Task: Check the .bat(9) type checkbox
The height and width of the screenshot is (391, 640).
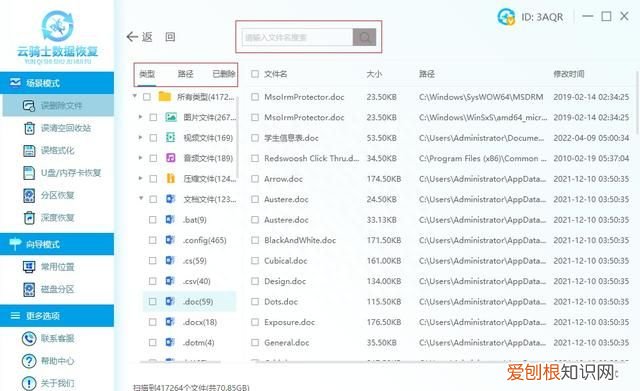Action: tap(153, 220)
